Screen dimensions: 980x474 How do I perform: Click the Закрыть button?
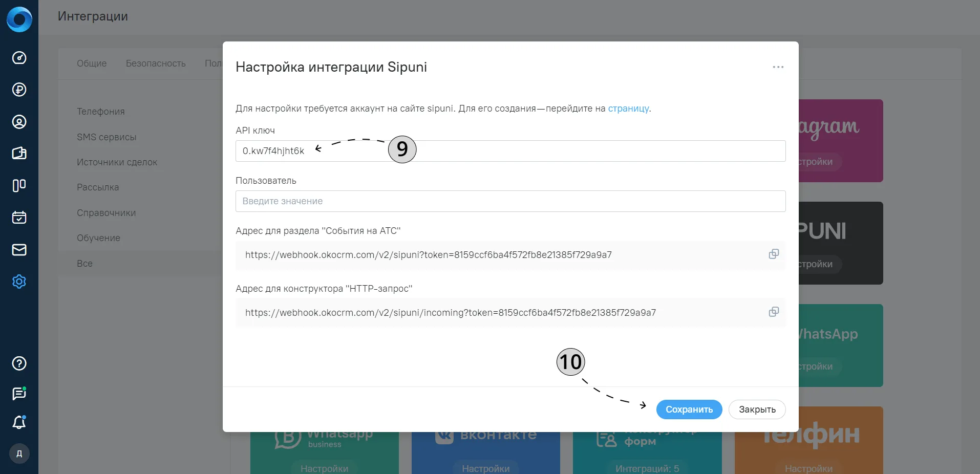pos(757,410)
